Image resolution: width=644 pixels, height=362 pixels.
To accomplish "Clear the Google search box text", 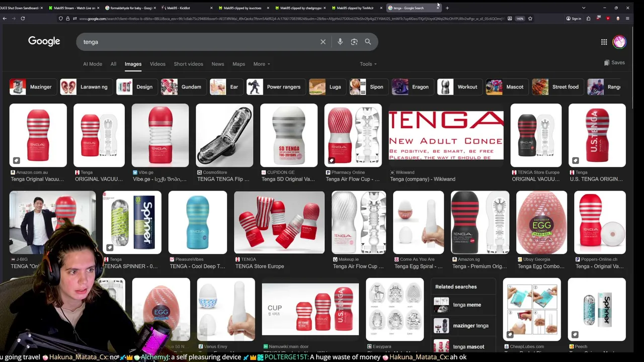I will [x=323, y=42].
